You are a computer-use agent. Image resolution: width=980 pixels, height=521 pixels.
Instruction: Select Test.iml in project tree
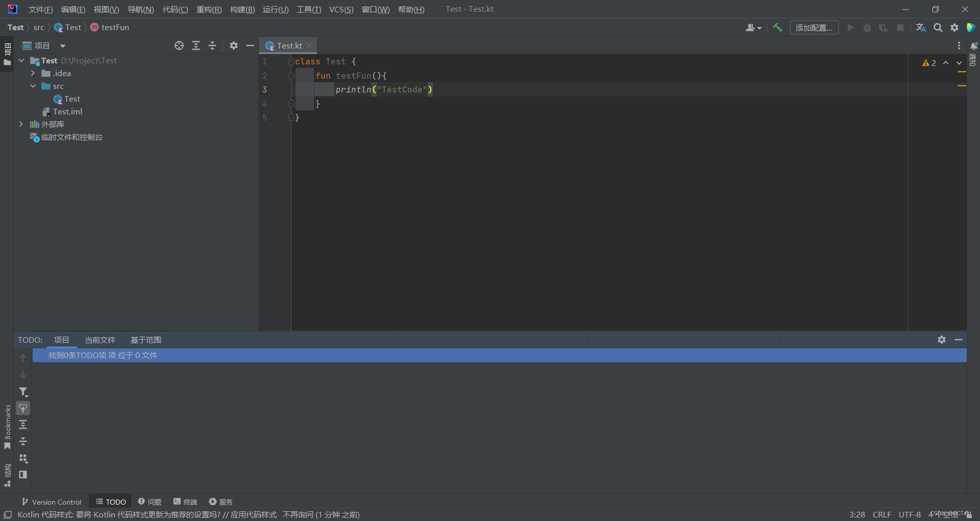tap(67, 111)
